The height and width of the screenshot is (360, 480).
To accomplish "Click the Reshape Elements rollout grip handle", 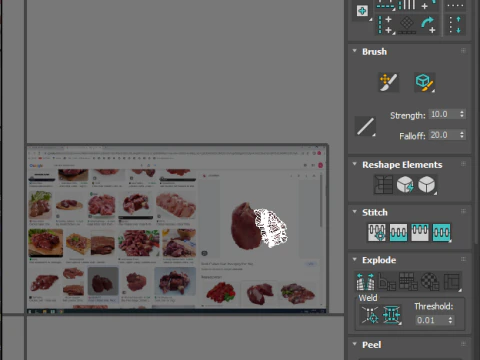I will pos(463,164).
